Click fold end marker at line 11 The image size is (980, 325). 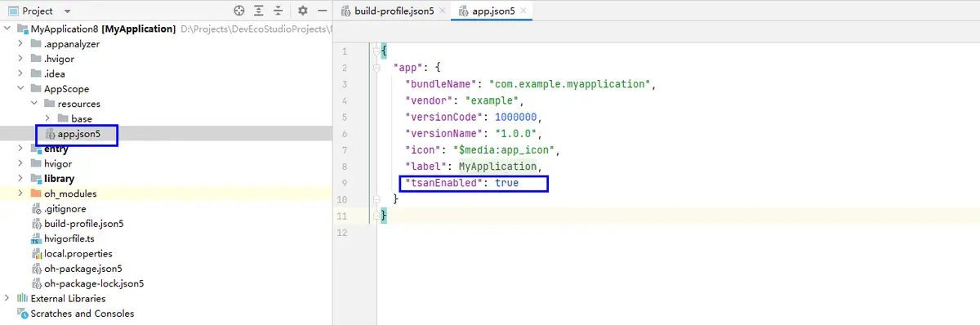point(376,216)
